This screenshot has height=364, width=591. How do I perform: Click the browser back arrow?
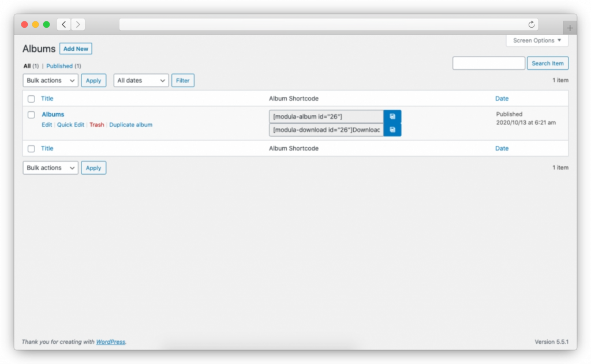coord(63,24)
